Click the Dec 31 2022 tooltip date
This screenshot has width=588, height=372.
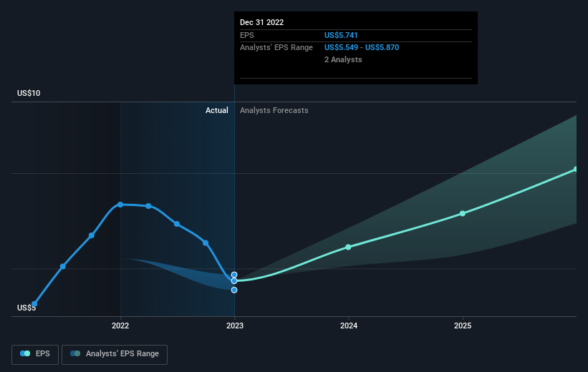(261, 22)
